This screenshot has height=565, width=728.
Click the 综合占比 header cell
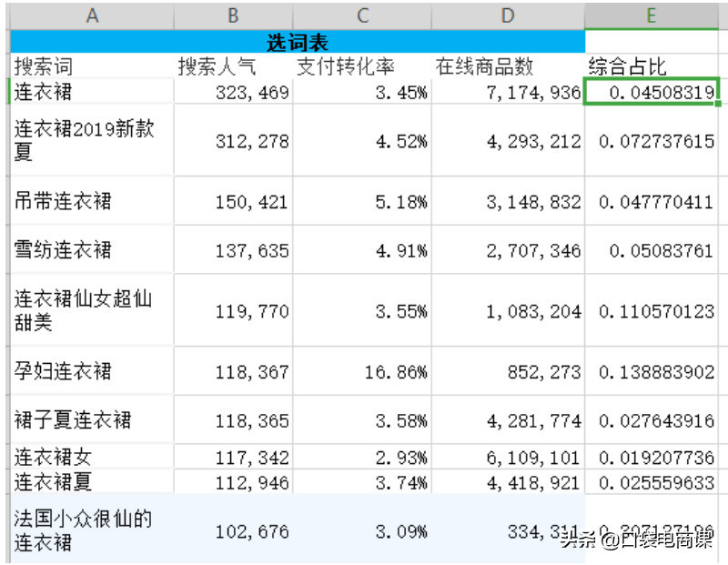652,66
